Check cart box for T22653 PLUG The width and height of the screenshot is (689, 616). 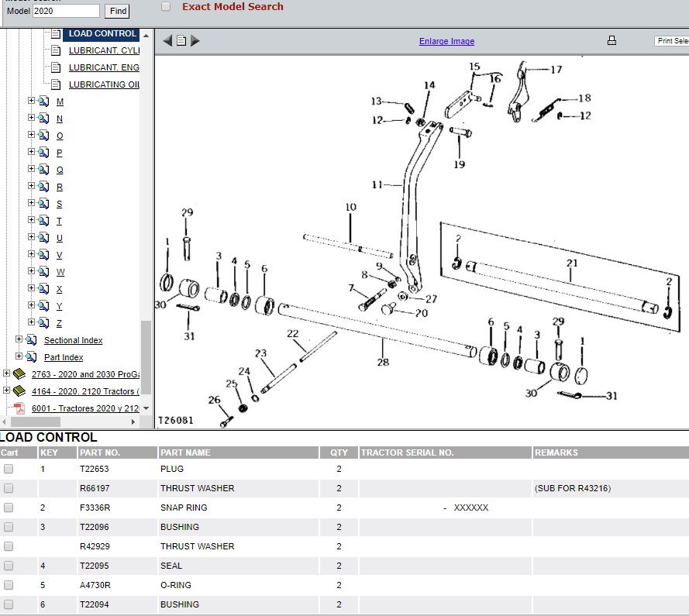pos(9,469)
